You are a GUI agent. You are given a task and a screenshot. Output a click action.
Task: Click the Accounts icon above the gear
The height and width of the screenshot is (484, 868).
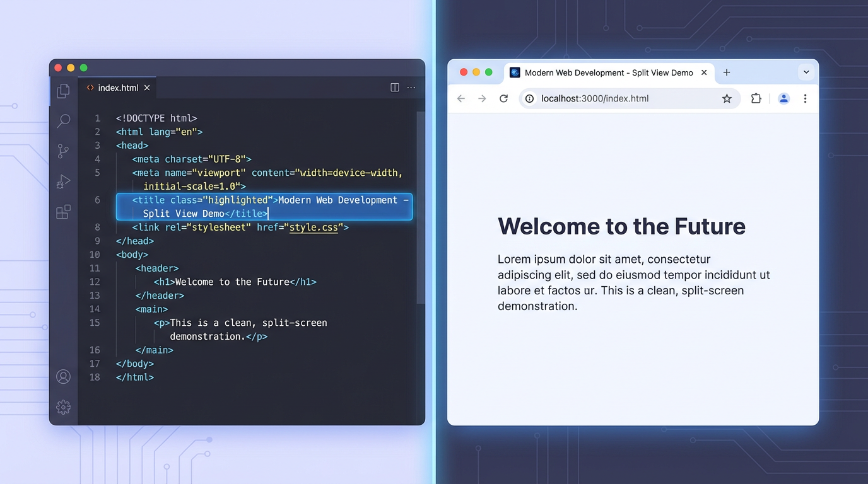point(63,376)
